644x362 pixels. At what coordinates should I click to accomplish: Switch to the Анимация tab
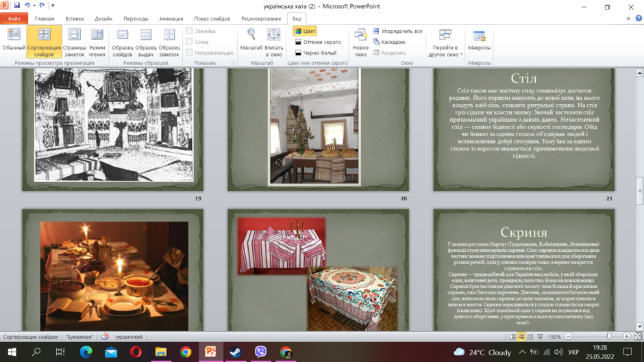pos(171,18)
